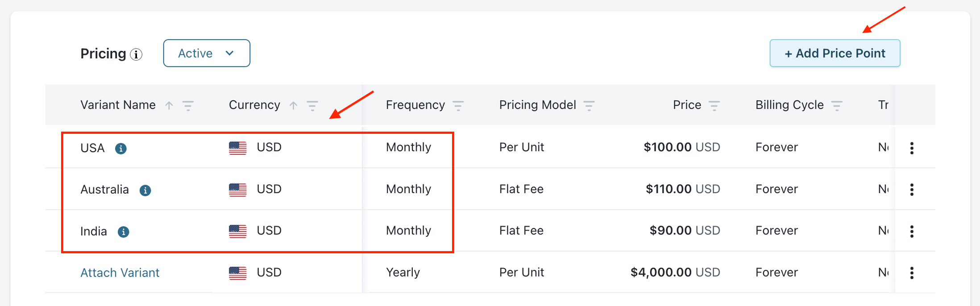
Task: Open the Currency column filter
Action: pos(312,105)
